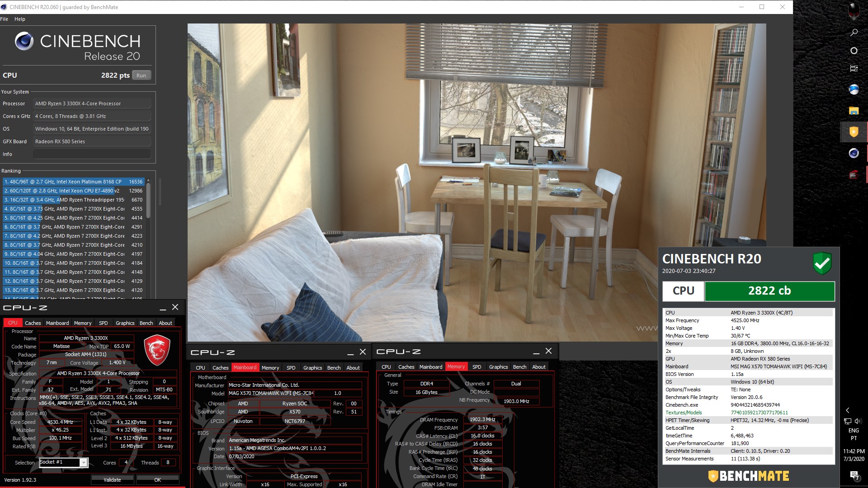Open Cortana circle icon on the taskbar

[854, 51]
